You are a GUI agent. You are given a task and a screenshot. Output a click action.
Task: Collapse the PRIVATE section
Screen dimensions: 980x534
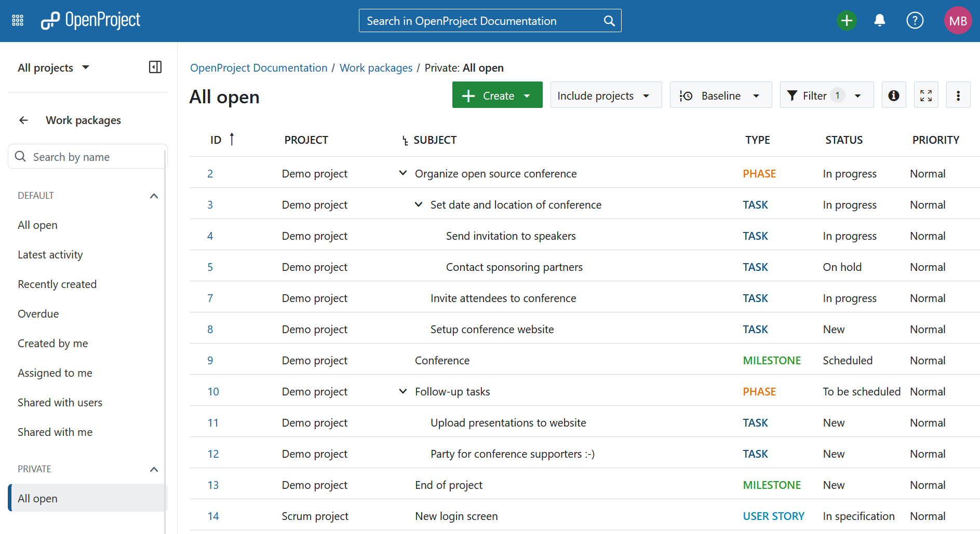point(154,470)
